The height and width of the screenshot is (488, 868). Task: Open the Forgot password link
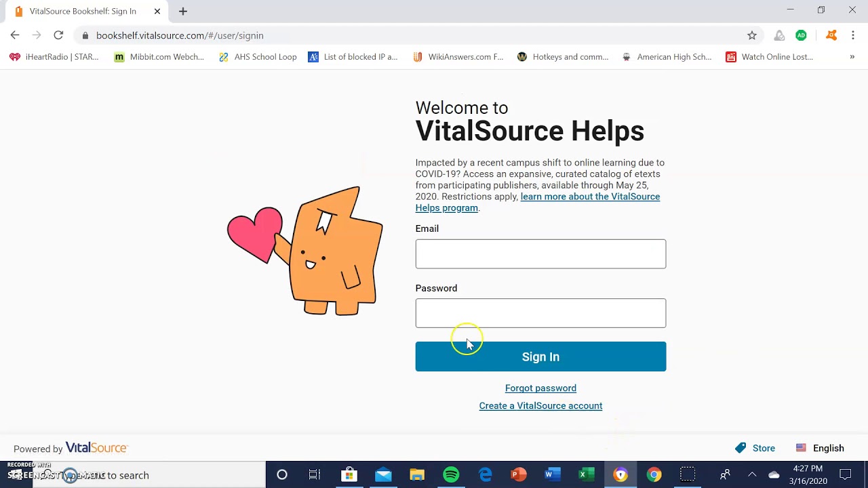tap(540, 388)
